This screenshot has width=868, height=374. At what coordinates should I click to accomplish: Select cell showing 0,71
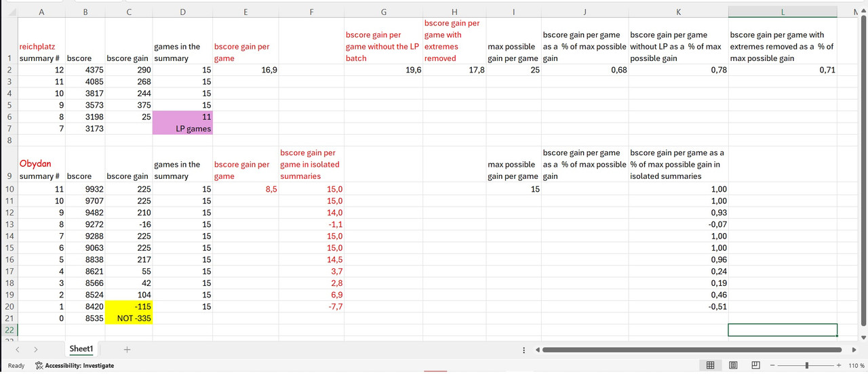tap(783, 70)
